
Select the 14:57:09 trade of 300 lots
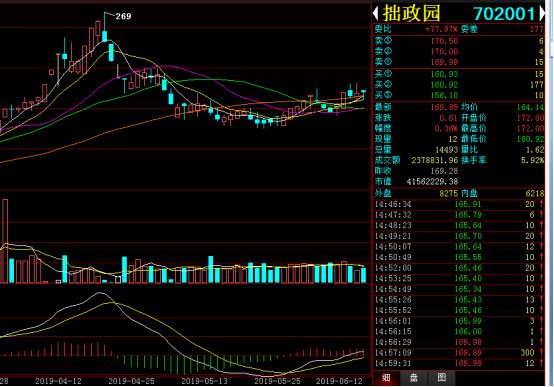point(459,353)
